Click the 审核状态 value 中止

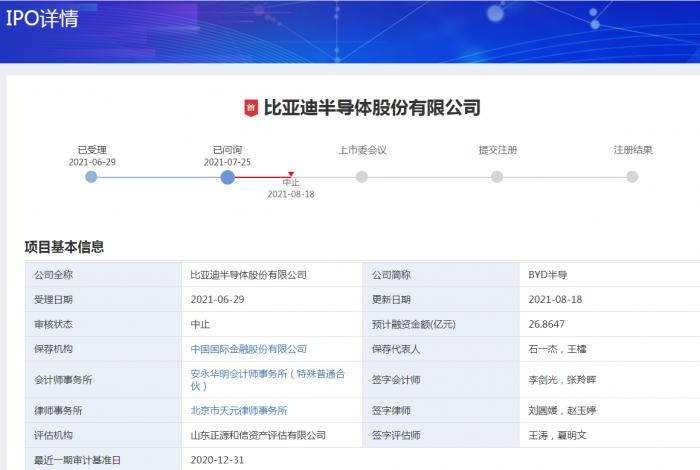(200, 324)
